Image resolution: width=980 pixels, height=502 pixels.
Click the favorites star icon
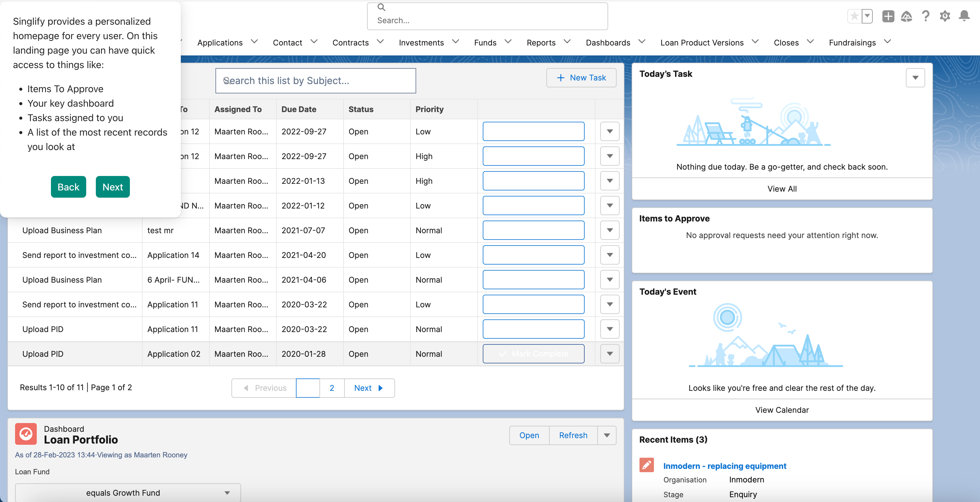(854, 16)
